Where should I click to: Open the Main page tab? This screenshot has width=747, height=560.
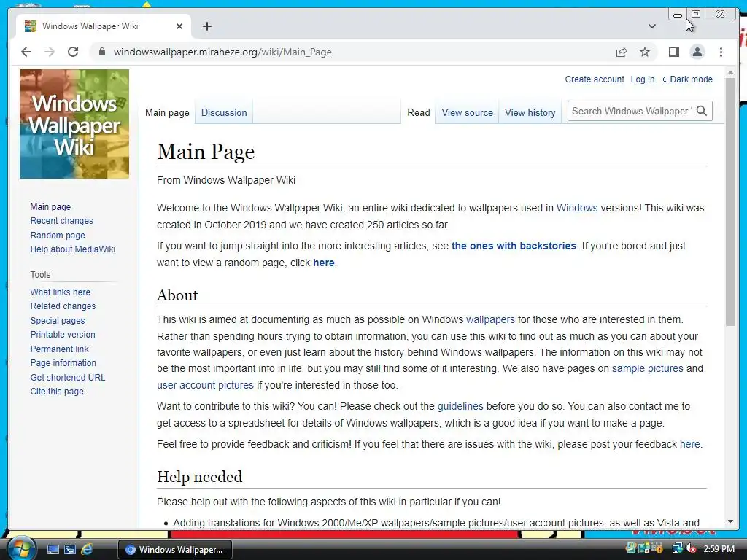click(167, 112)
